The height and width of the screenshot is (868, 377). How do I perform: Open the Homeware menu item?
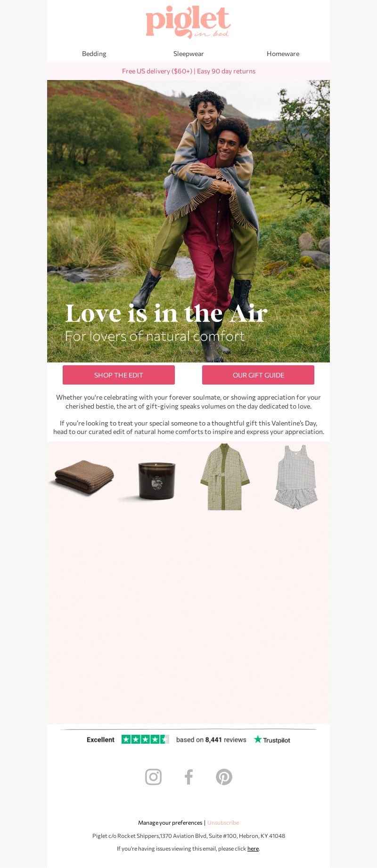[x=283, y=54]
